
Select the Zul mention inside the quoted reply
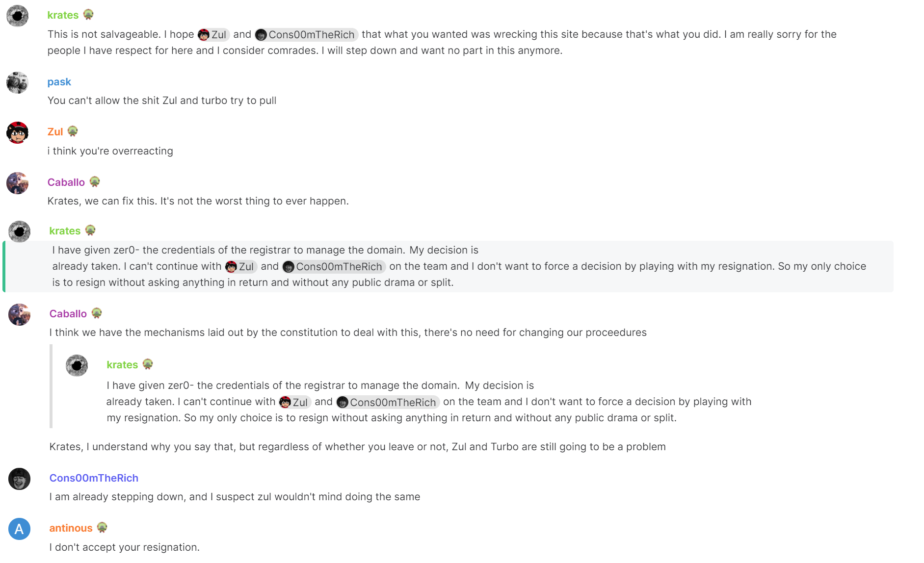pos(295,402)
